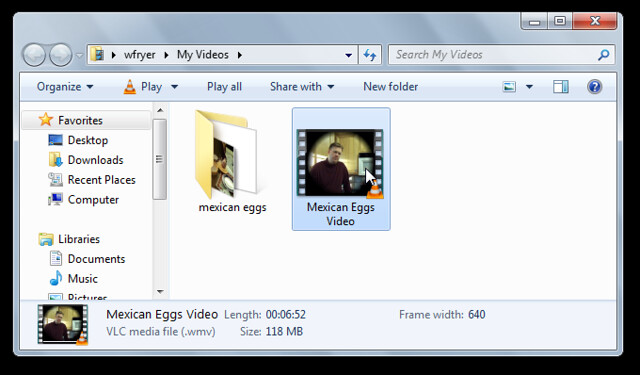
Task: Minimize the Explorer window
Action: pyautogui.click(x=534, y=21)
